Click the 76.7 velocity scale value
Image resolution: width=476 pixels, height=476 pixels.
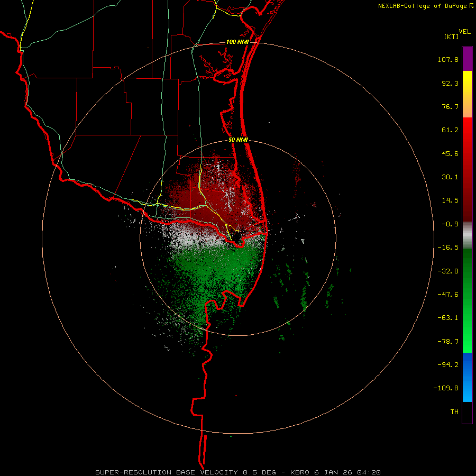coord(450,106)
